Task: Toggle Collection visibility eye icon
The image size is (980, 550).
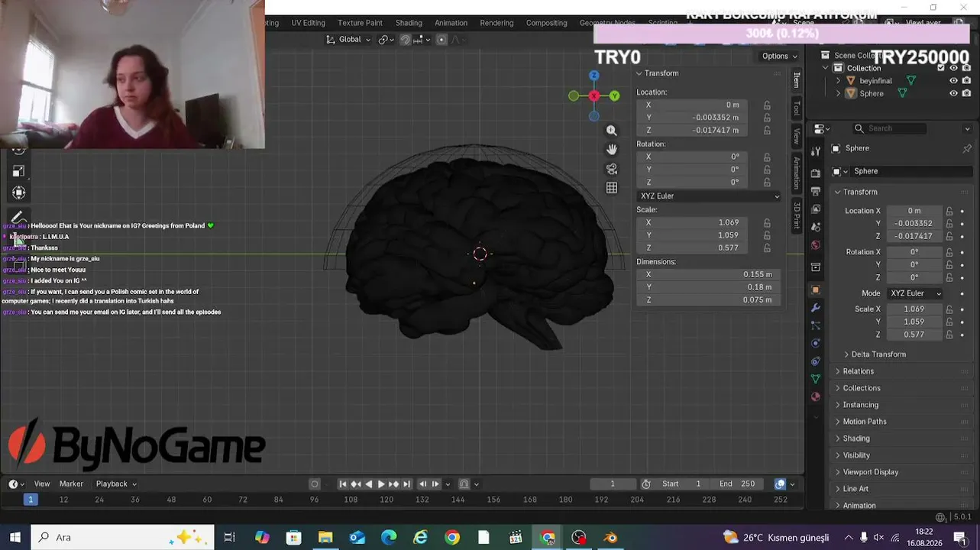Action: [953, 68]
